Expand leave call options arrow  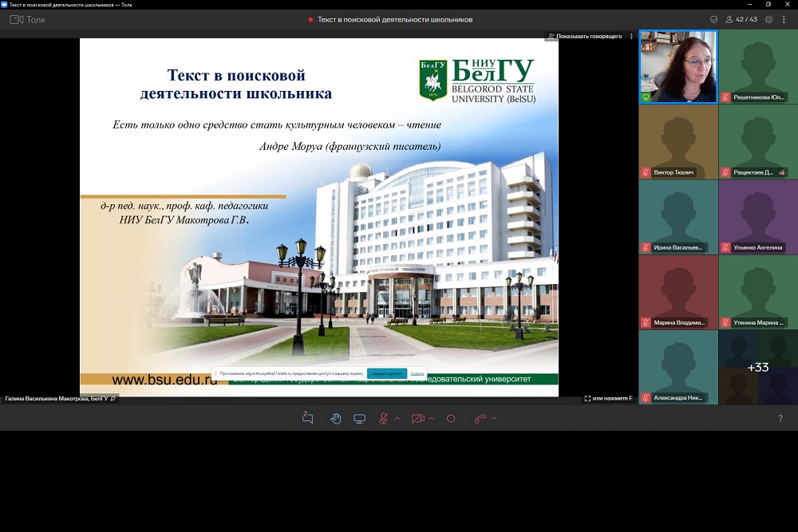coord(494,419)
